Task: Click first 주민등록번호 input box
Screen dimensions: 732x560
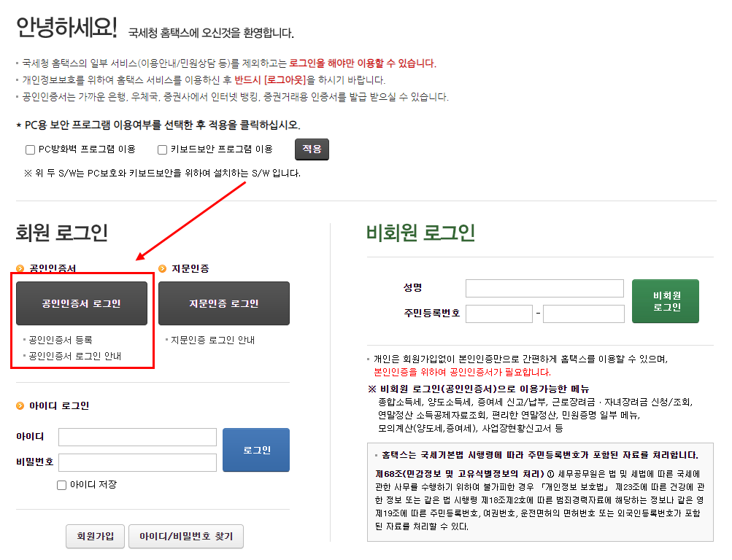Action: (499, 314)
